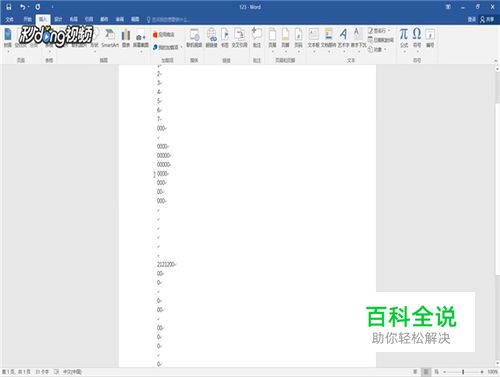The image size is (500, 377).
Task: Click the Page Number (页码) icon
Action: click(x=298, y=38)
